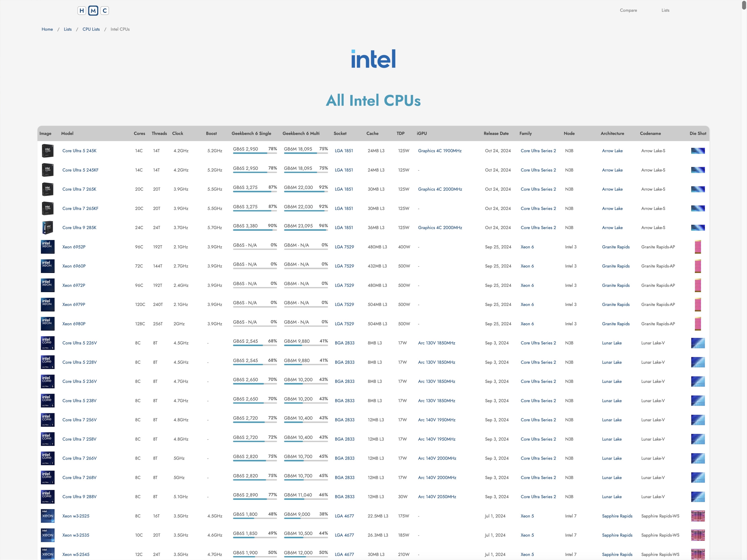Sort by Geekbench 6 Single header
Image resolution: width=747 pixels, height=560 pixels.
tap(251, 133)
